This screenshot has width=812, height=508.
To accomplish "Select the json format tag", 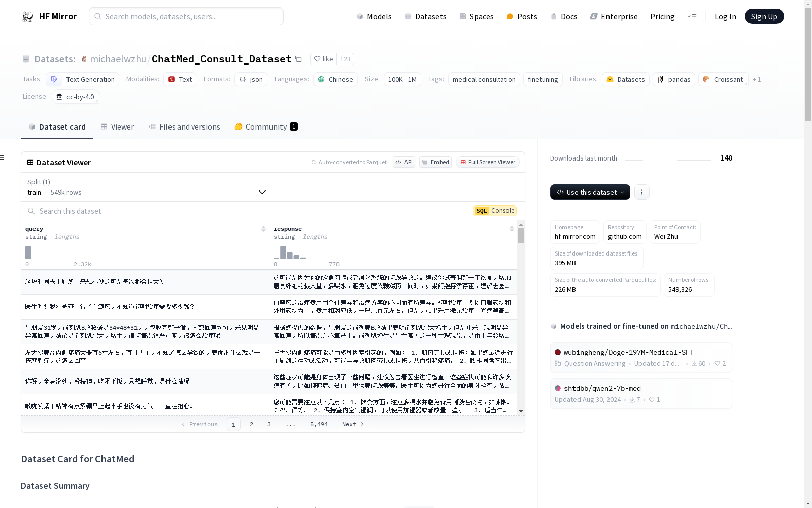I will click(x=251, y=79).
